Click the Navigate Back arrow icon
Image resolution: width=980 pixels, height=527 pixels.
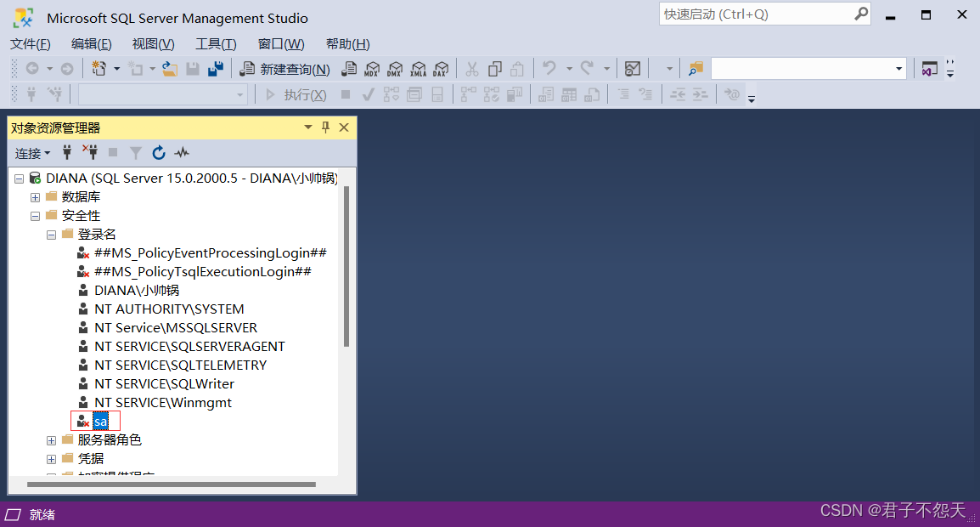click(x=32, y=68)
